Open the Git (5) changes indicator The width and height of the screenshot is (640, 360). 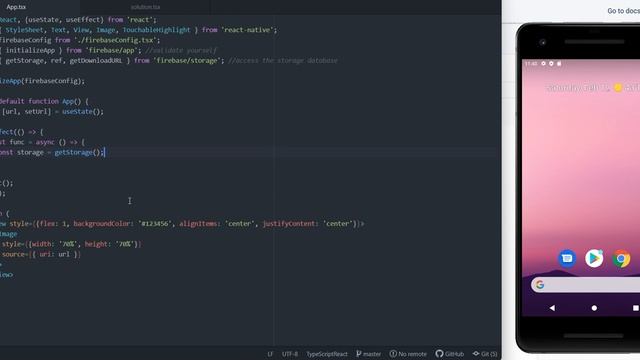click(x=485, y=354)
